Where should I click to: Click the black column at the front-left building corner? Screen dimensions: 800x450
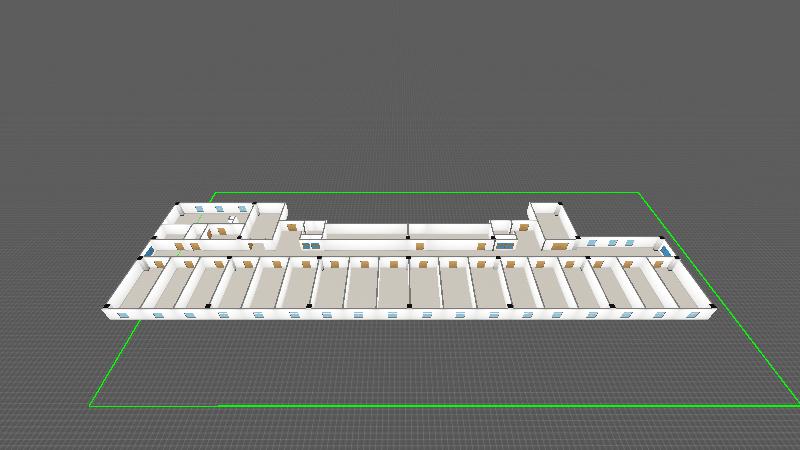click(105, 306)
